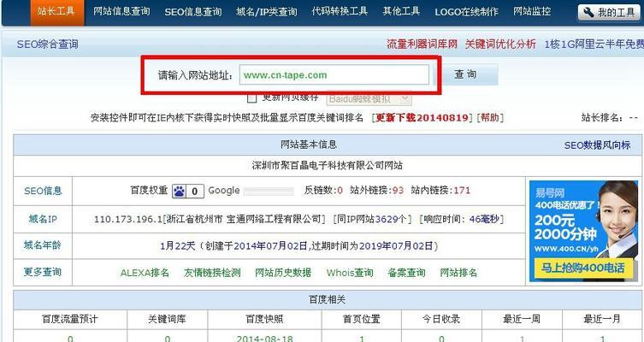Click 最近一月 column header

(602, 319)
